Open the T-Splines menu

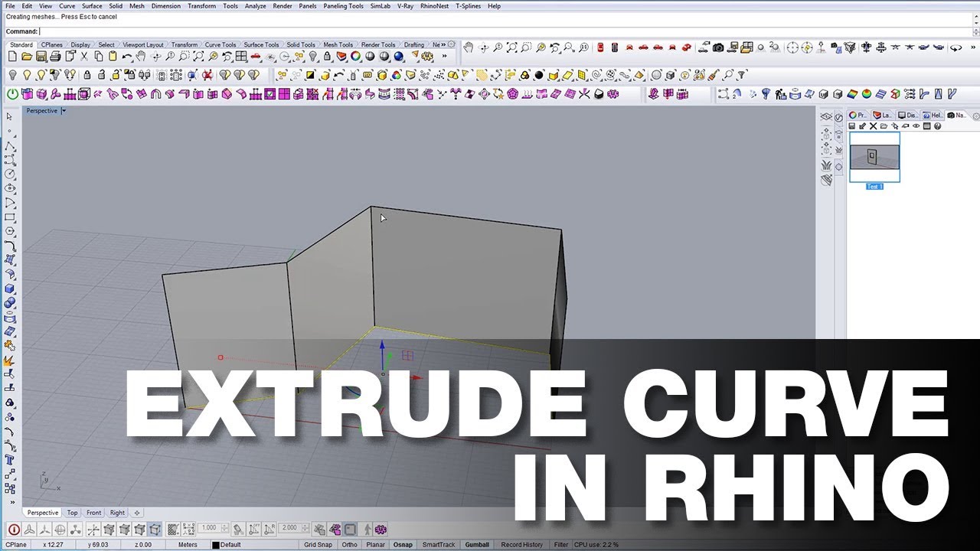pyautogui.click(x=468, y=6)
